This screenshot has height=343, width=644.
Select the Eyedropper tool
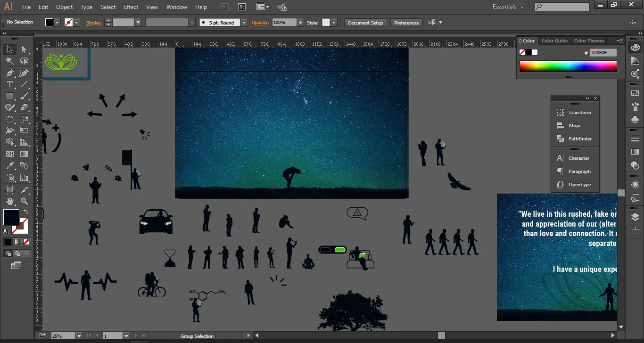coord(9,165)
